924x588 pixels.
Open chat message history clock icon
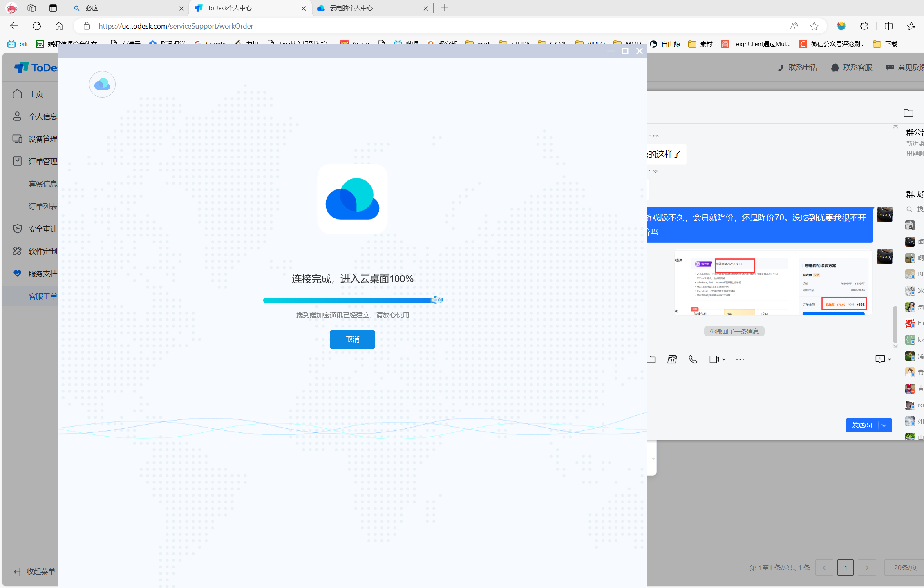click(880, 359)
